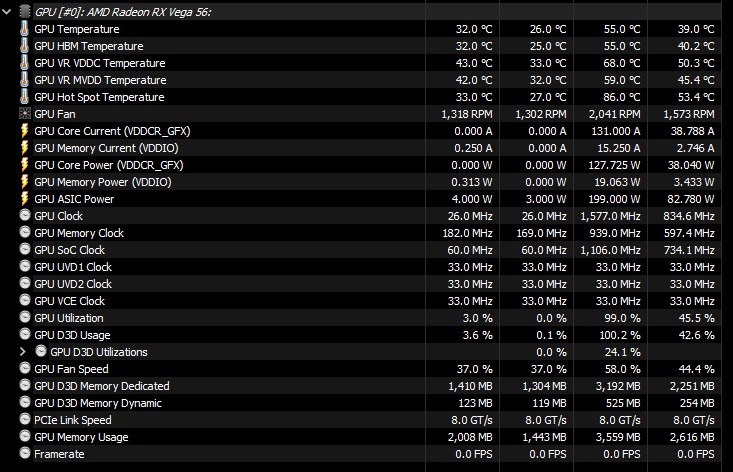Click lightning icon for GPU Core Current
The height and width of the screenshot is (472, 733).
click(24, 131)
